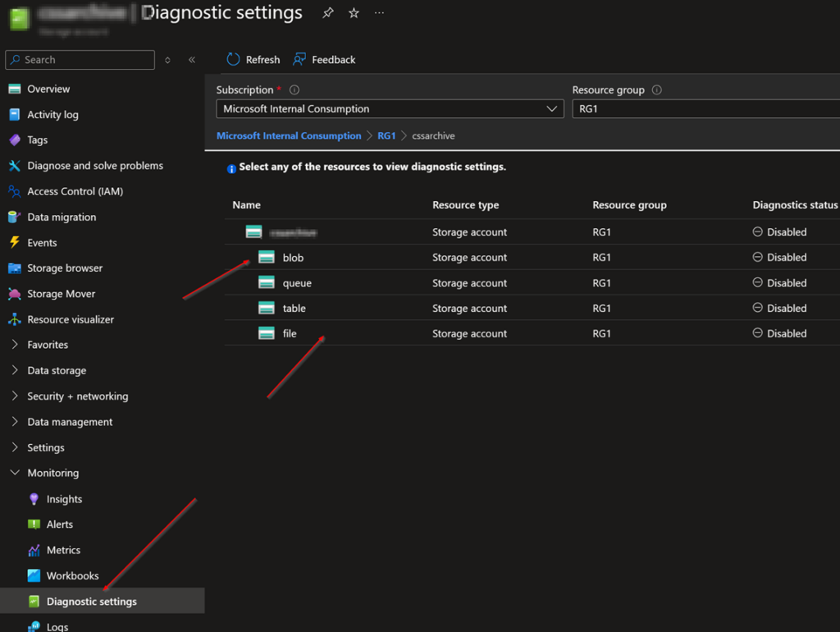The width and height of the screenshot is (840, 632).
Task: Expand the Security + networking section
Action: coord(15,396)
